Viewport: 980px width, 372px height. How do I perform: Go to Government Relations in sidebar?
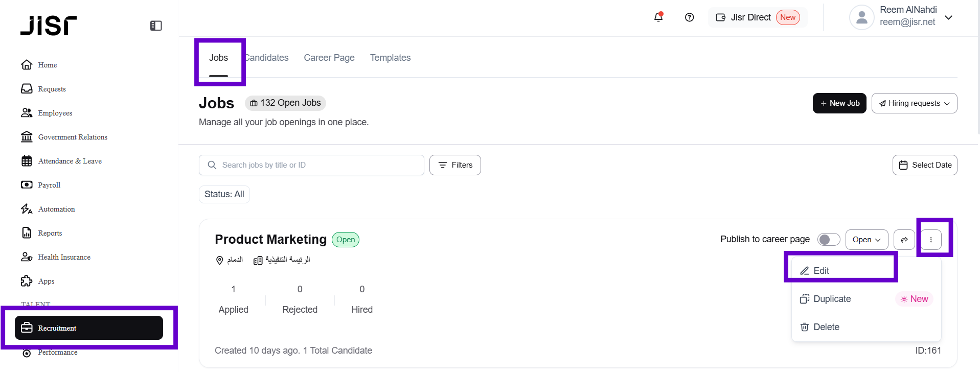[73, 137]
